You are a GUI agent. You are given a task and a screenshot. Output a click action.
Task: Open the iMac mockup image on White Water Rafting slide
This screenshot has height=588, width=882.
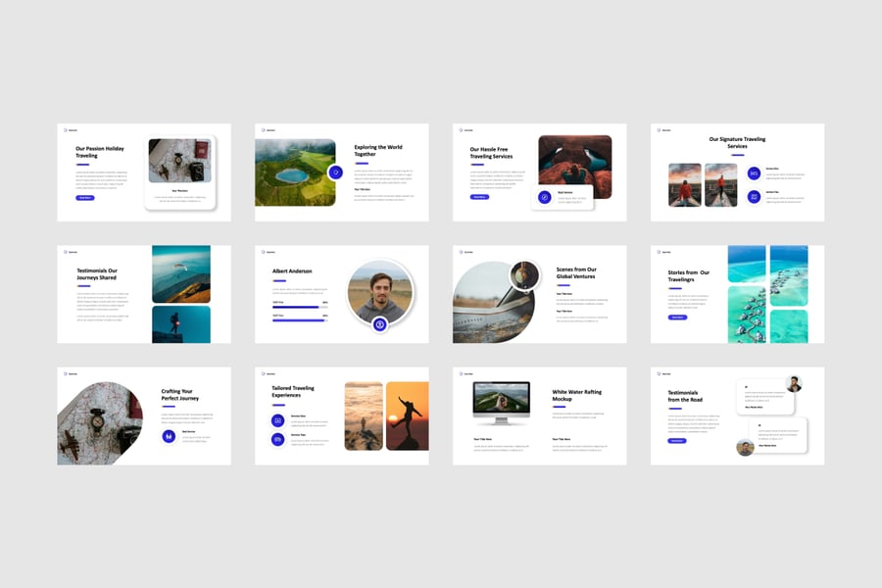(501, 402)
